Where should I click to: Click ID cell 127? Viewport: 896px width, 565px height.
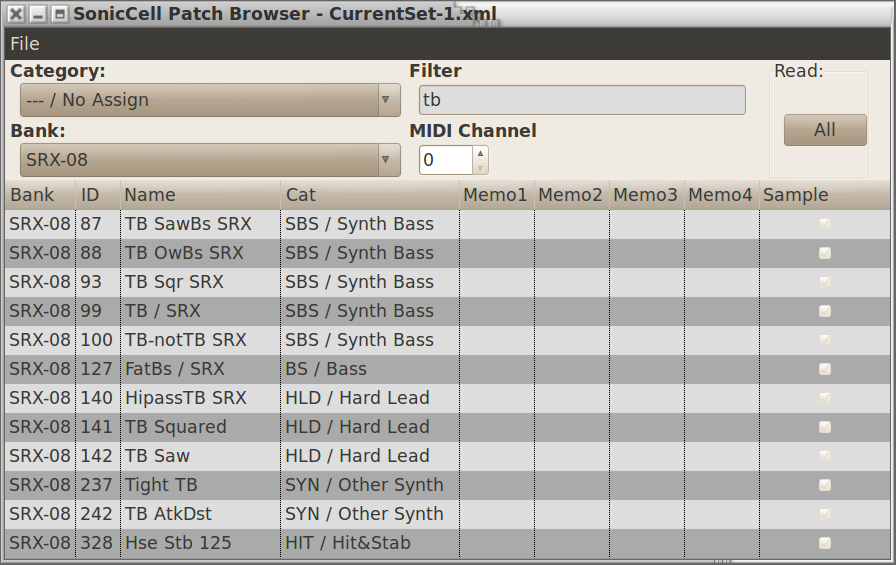point(97,369)
